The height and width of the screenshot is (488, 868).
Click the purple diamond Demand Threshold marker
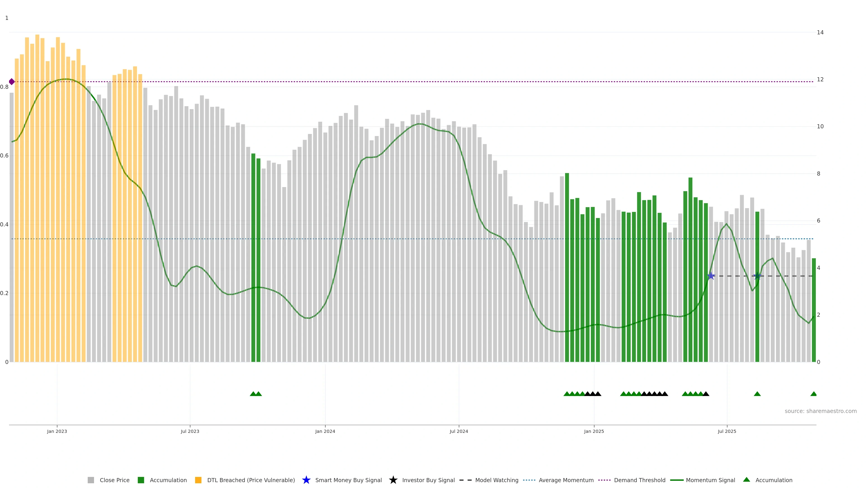click(x=12, y=82)
